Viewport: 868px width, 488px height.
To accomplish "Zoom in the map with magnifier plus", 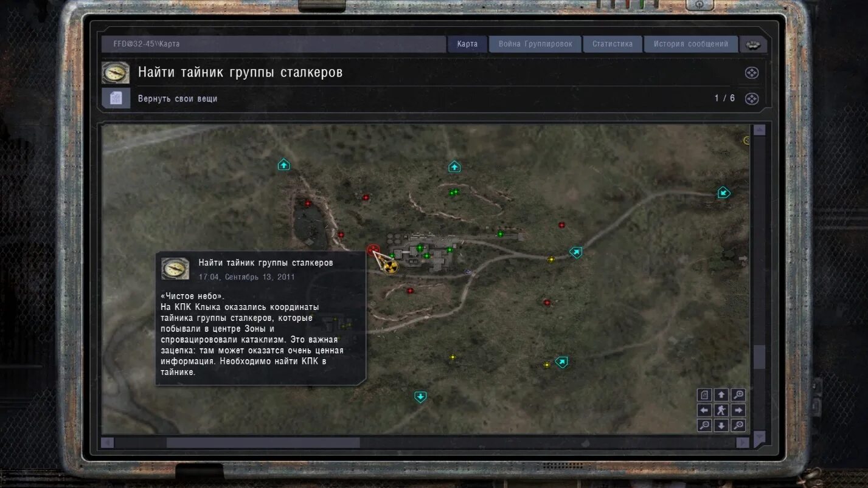I will 738,395.
